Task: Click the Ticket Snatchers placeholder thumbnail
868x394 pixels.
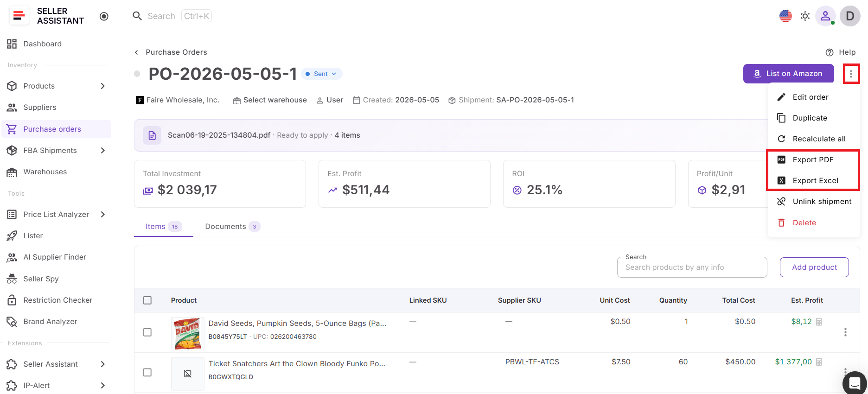Action: click(188, 374)
